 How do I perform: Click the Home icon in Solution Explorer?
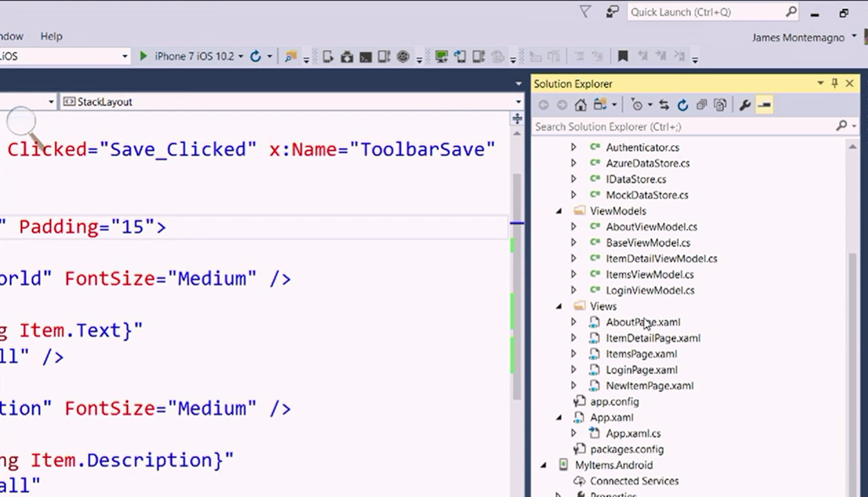[x=581, y=105]
